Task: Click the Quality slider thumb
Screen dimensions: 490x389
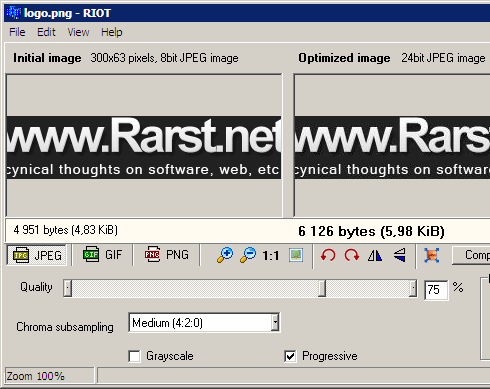Action: pos(322,288)
